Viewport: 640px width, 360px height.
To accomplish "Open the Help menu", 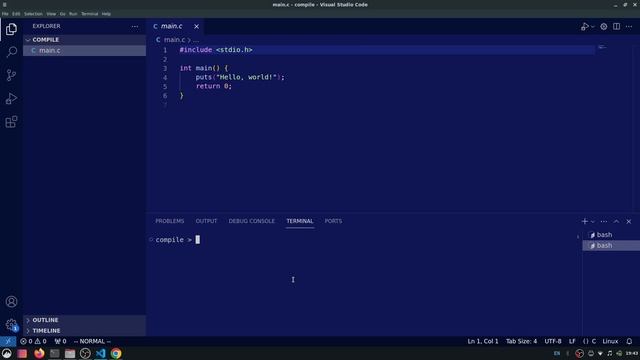I will 106,14.
